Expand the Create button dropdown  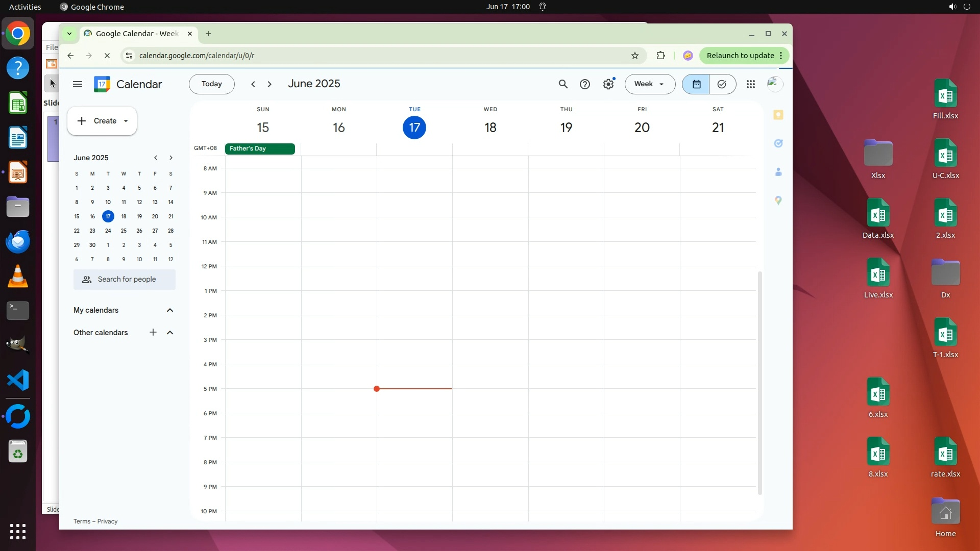coord(126,121)
